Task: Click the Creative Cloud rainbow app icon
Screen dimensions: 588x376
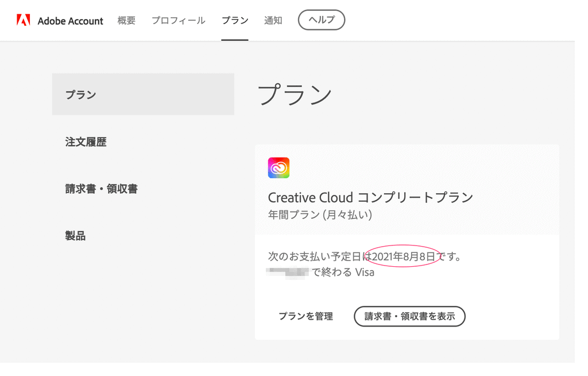Action: [278, 168]
